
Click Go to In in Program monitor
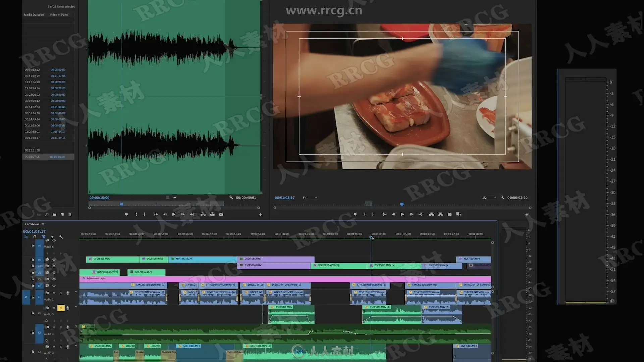click(384, 214)
